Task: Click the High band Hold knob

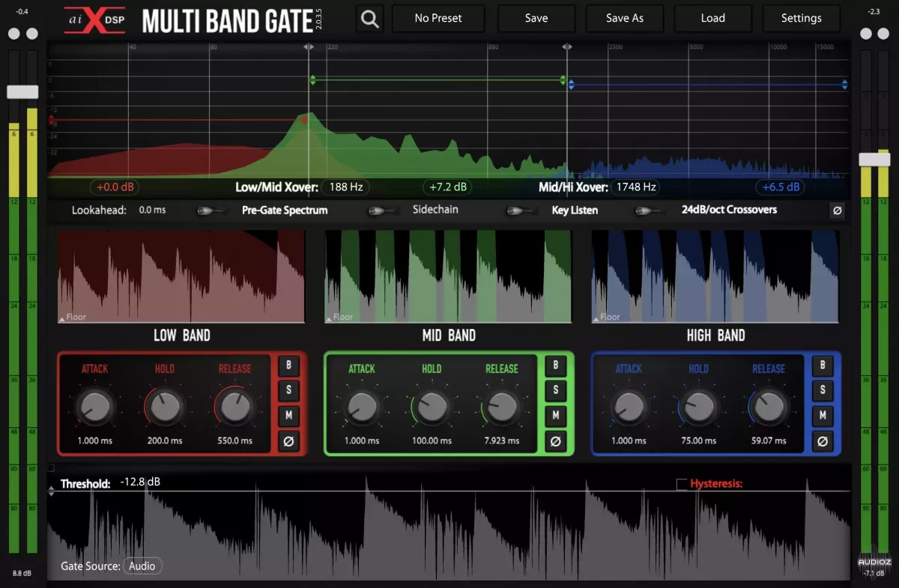Action: click(698, 407)
